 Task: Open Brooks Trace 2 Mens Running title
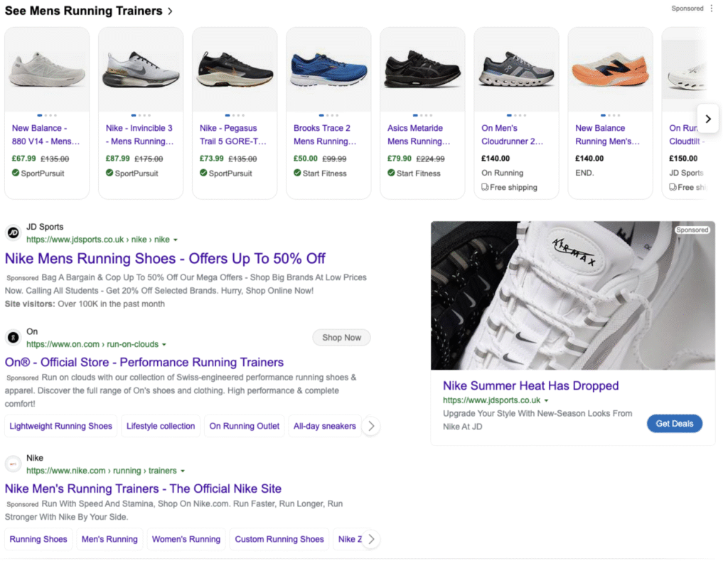coord(325,134)
